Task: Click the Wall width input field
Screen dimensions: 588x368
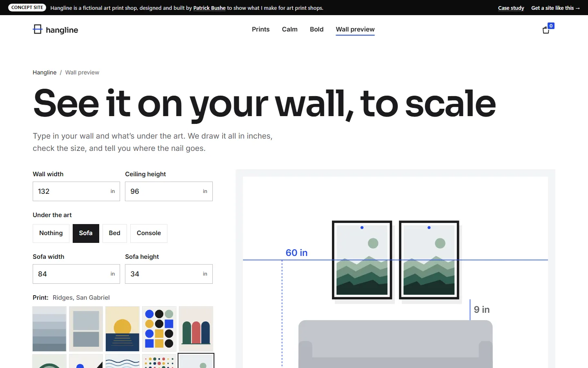Action: coord(76,191)
